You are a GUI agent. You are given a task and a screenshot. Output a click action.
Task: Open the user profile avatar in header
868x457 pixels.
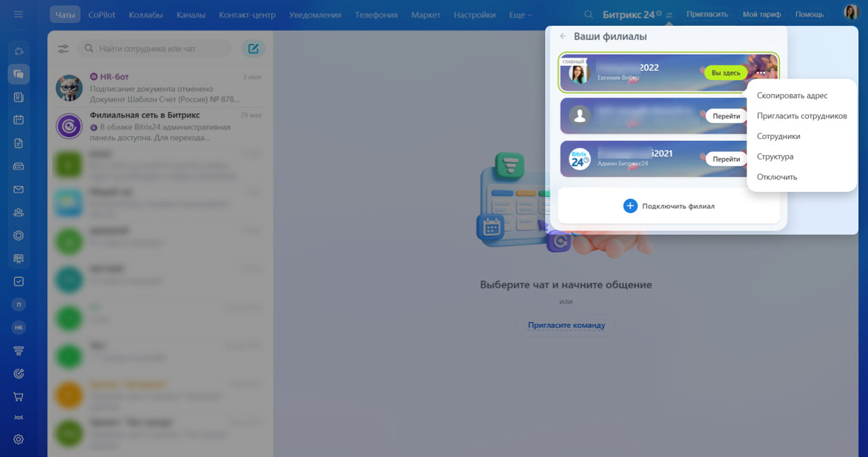coord(851,12)
